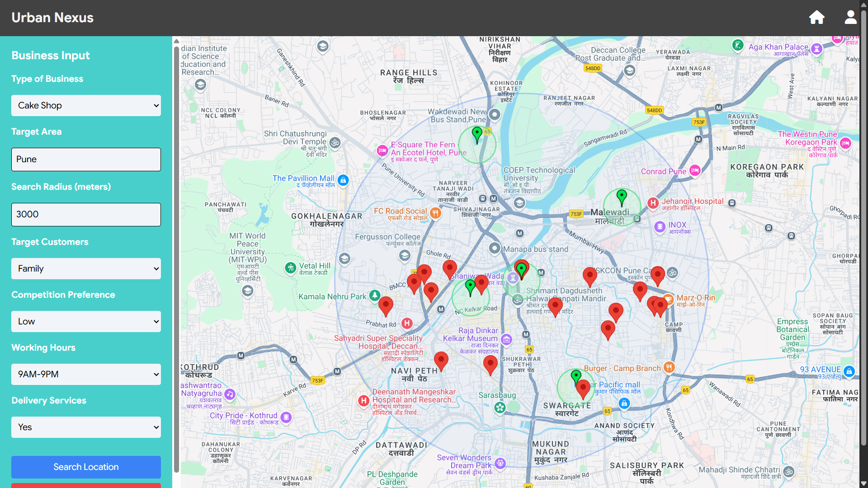Click the Urban Nexus title link

[x=52, y=18]
